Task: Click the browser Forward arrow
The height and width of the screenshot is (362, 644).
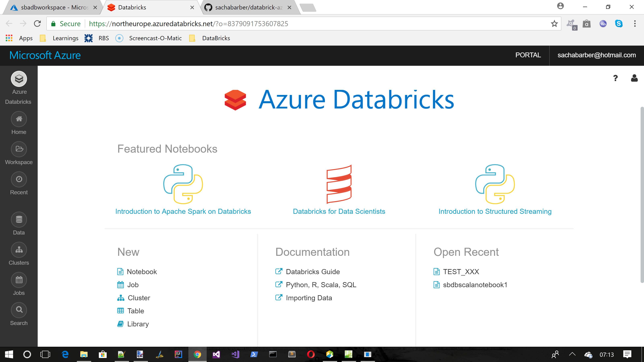Action: [23, 24]
